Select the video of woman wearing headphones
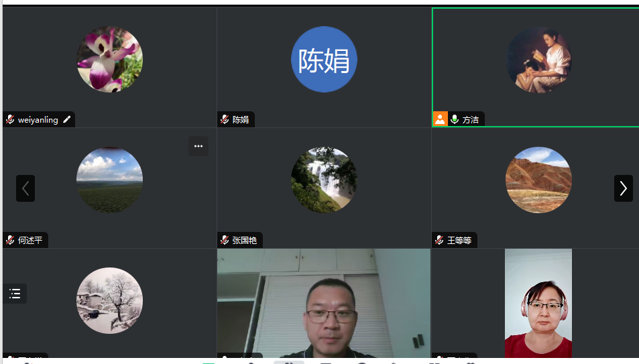Screen dimensions: 639x364 pos(538,303)
